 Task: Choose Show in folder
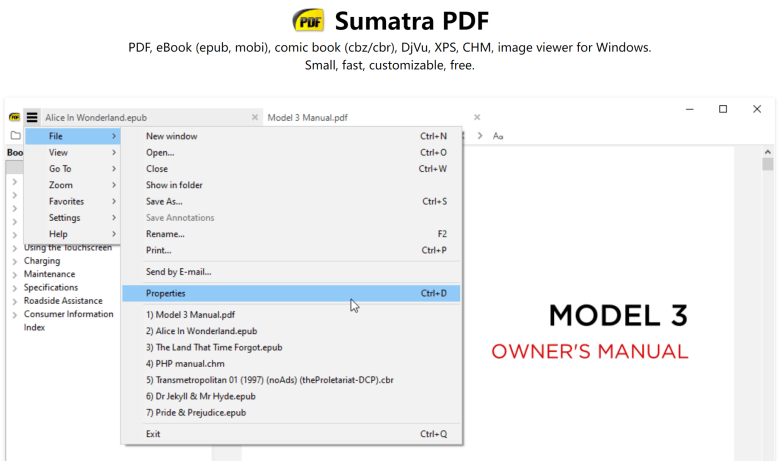click(292, 185)
